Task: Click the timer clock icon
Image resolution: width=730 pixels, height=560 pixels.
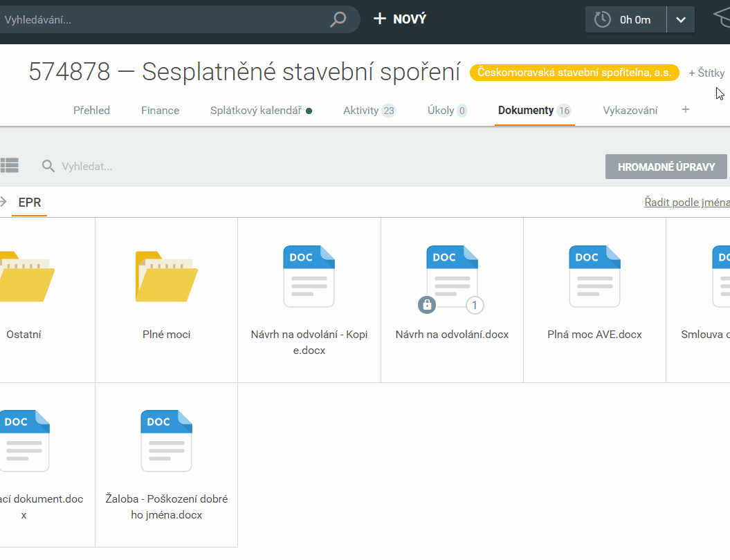Action: click(603, 19)
